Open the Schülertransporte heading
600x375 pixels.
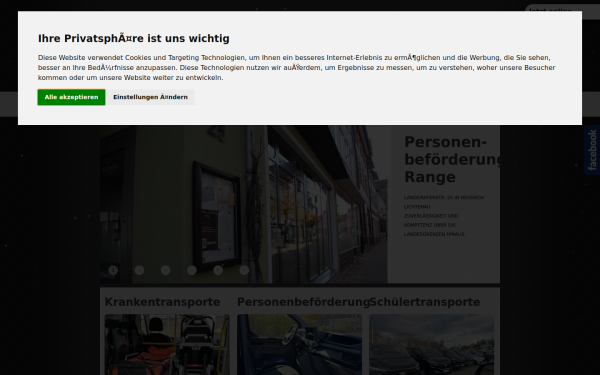pos(425,302)
